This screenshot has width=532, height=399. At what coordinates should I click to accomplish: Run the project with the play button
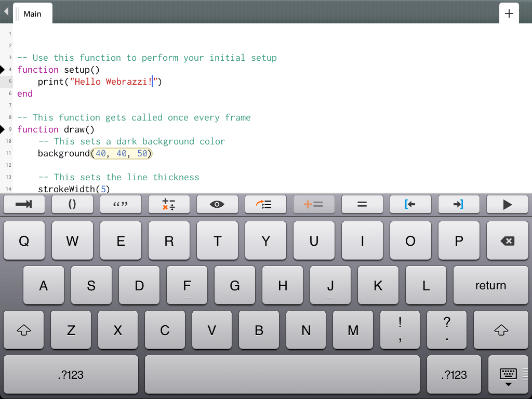(507, 204)
